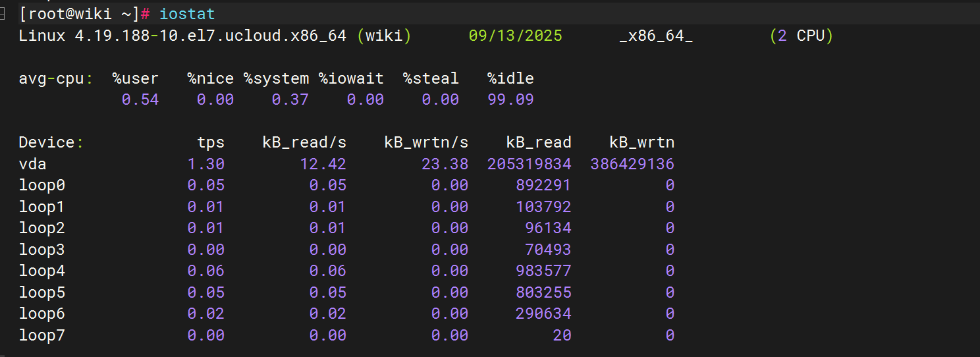
Task: Click the kB_wrtn column header
Action: click(641, 142)
